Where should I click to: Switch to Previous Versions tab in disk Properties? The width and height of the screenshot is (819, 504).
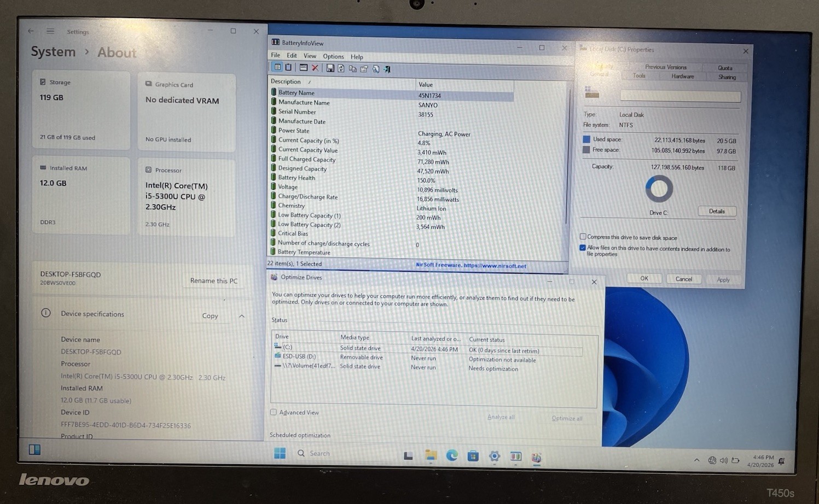(x=665, y=67)
